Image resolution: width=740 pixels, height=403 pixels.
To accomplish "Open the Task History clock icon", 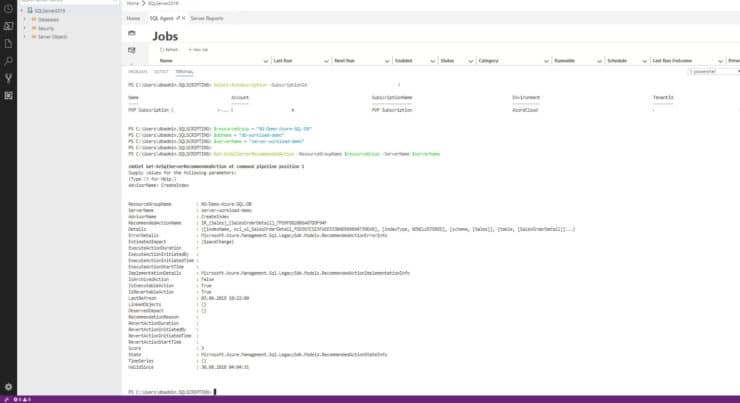I will (x=8, y=6).
